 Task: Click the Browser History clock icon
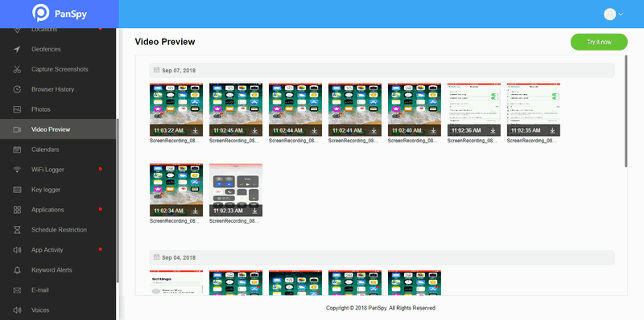(x=17, y=89)
